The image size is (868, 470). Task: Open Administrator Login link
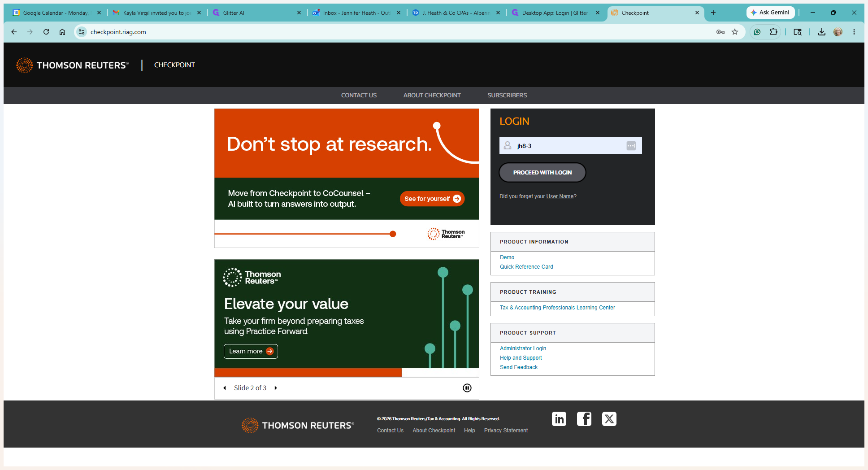tap(523, 348)
